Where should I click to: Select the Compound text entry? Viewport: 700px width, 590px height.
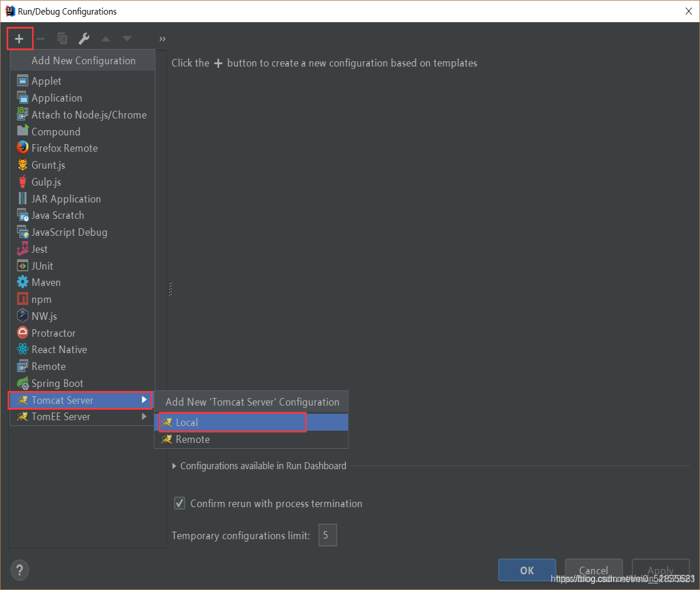pos(56,131)
